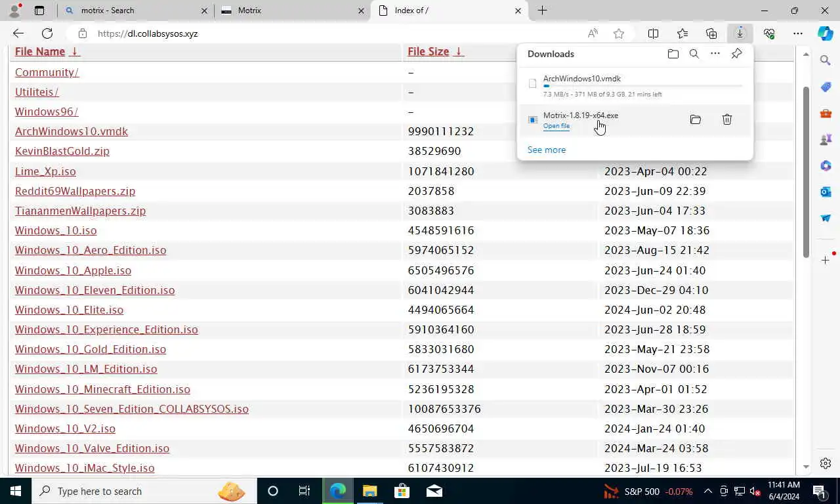Open sidebar Microsoft 365 icon
Viewport: 840px width, 504px height.
coord(826,165)
